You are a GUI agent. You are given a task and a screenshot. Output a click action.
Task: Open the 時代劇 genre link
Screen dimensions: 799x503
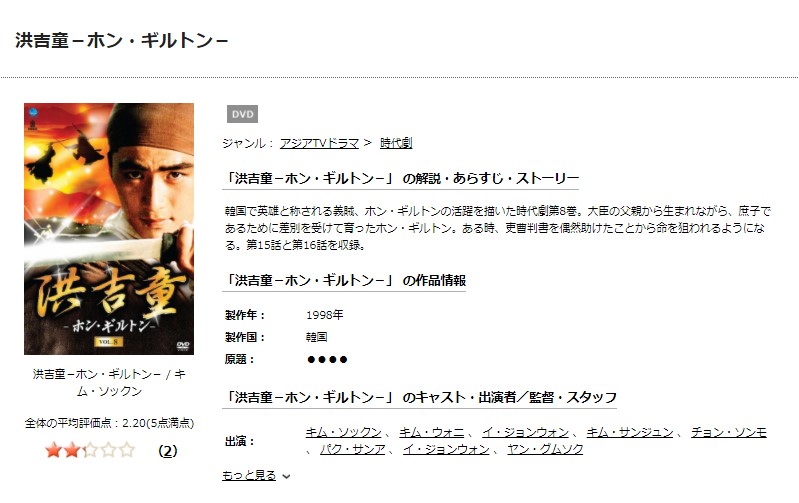click(x=396, y=143)
